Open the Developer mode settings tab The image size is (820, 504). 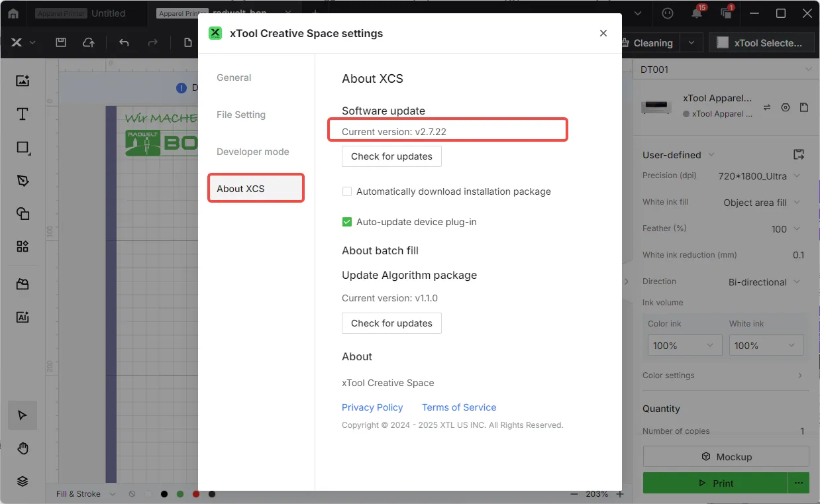click(x=253, y=152)
